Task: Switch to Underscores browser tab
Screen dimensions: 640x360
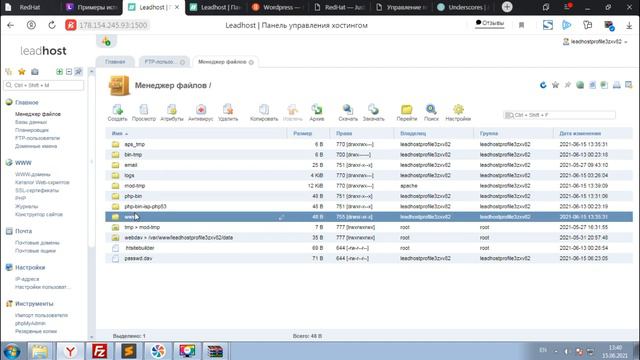Action: tap(463, 7)
